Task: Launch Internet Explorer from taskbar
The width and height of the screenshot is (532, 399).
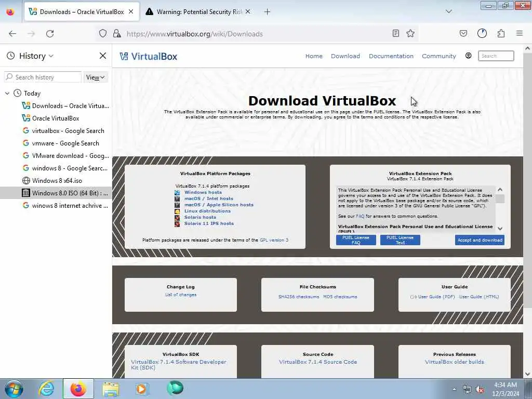Action: tap(46, 389)
